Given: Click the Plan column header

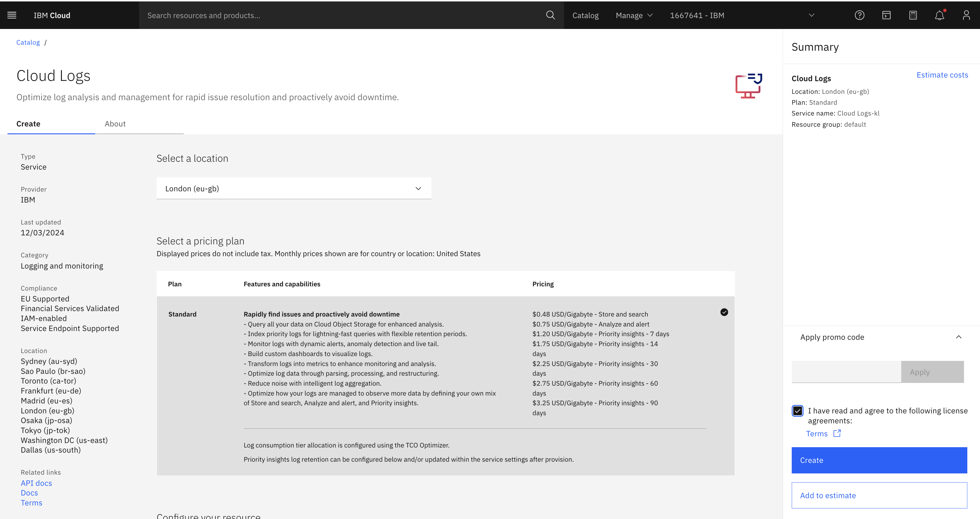Looking at the screenshot, I should coord(175,284).
